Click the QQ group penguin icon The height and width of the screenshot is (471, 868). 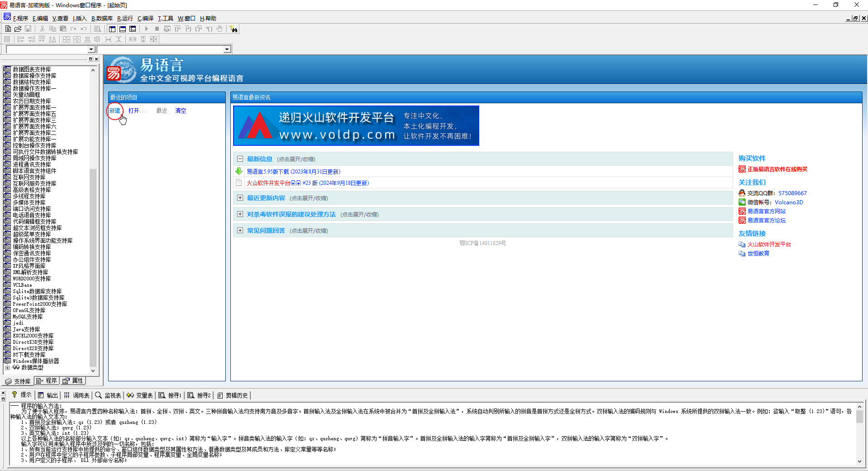click(742, 193)
